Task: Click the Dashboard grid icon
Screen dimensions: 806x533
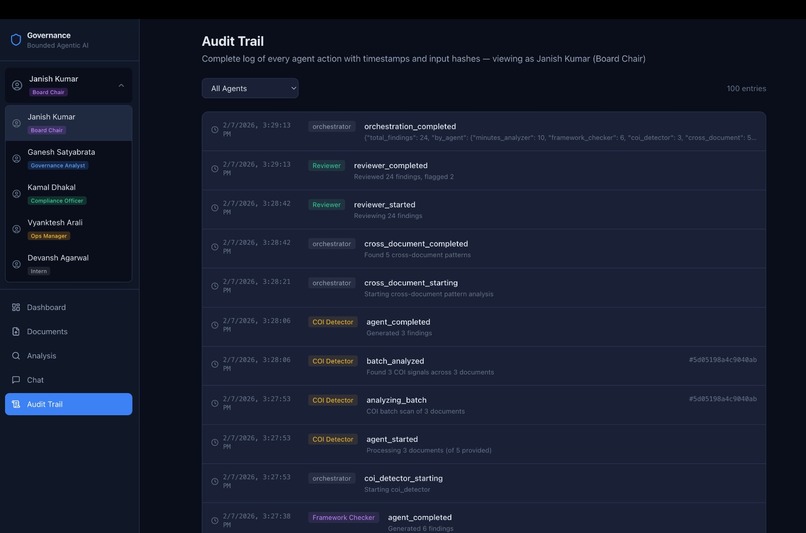Action: coord(16,307)
